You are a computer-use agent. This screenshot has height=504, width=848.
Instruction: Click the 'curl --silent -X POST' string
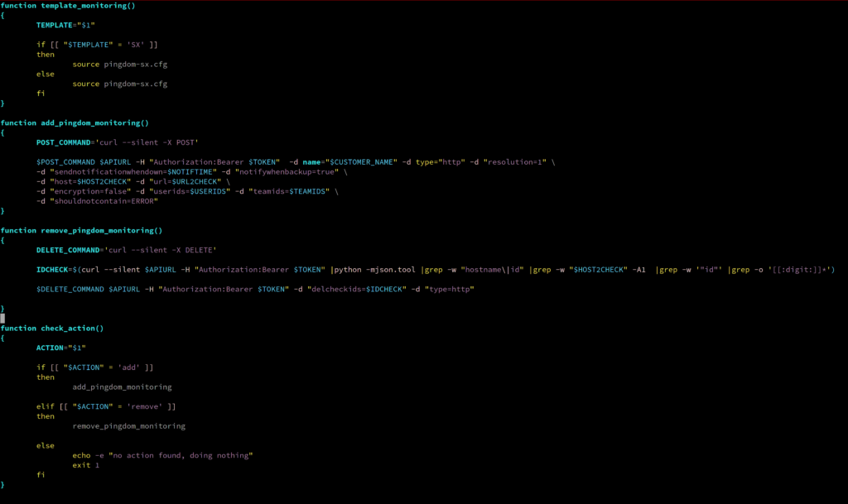point(147,142)
